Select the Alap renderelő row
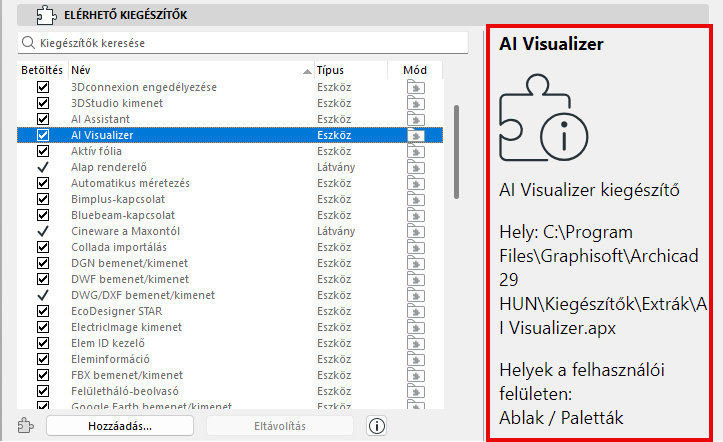The height and width of the screenshot is (442, 723). 230,167
